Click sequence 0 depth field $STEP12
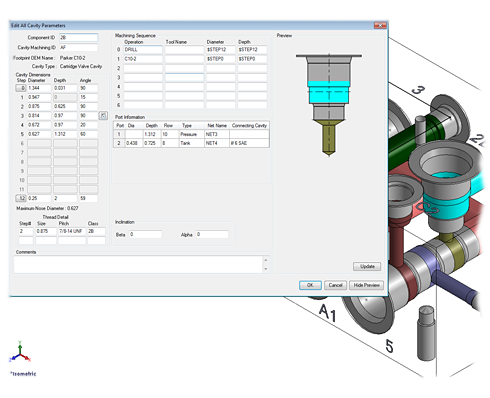This screenshot has width=490, height=398. click(252, 50)
